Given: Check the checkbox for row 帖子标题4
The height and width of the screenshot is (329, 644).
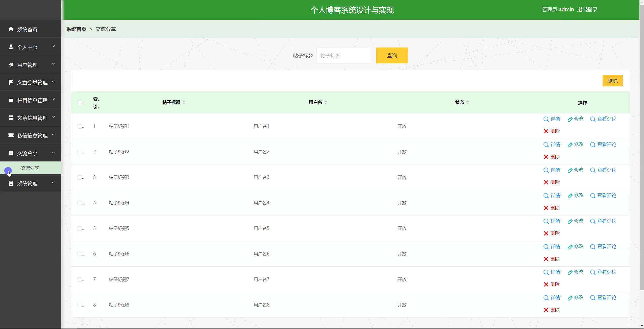Looking at the screenshot, I should point(80,203).
